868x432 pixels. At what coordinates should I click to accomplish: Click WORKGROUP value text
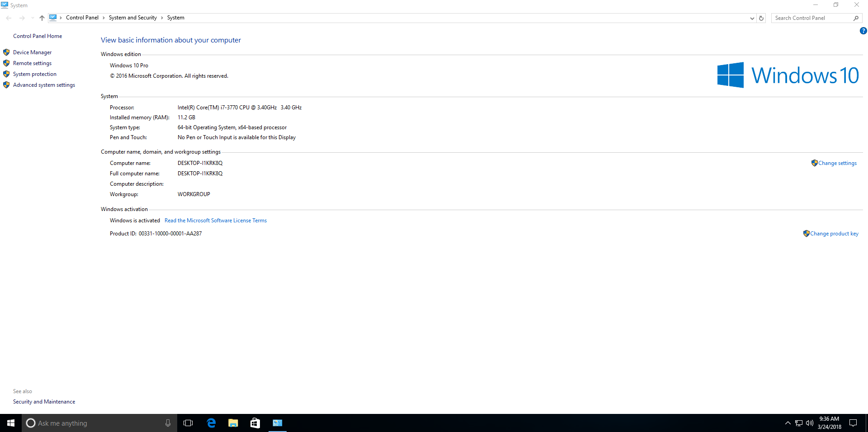tap(194, 194)
